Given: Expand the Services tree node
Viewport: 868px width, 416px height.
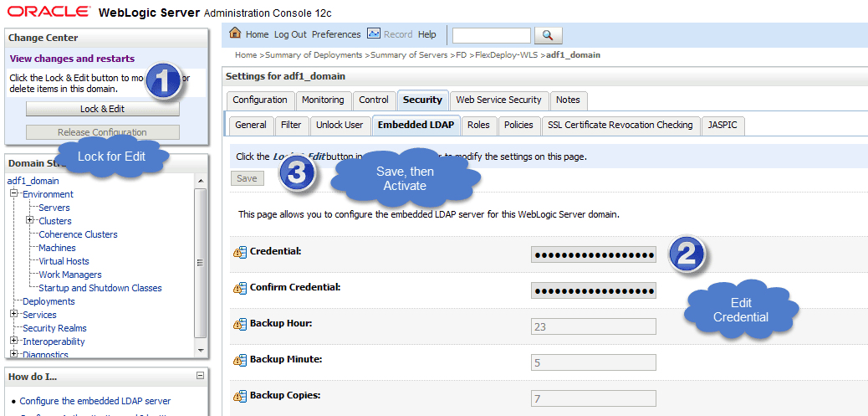Looking at the screenshot, I should point(14,314).
